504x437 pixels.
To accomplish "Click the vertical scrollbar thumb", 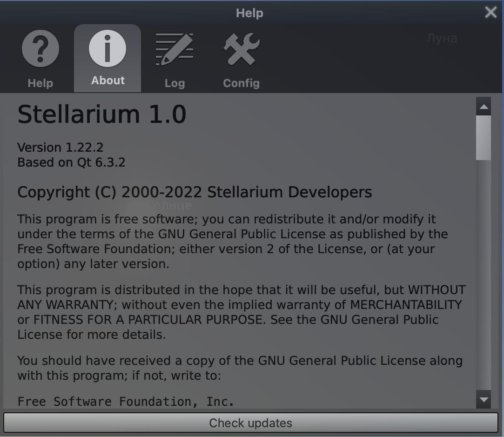I will click(484, 137).
